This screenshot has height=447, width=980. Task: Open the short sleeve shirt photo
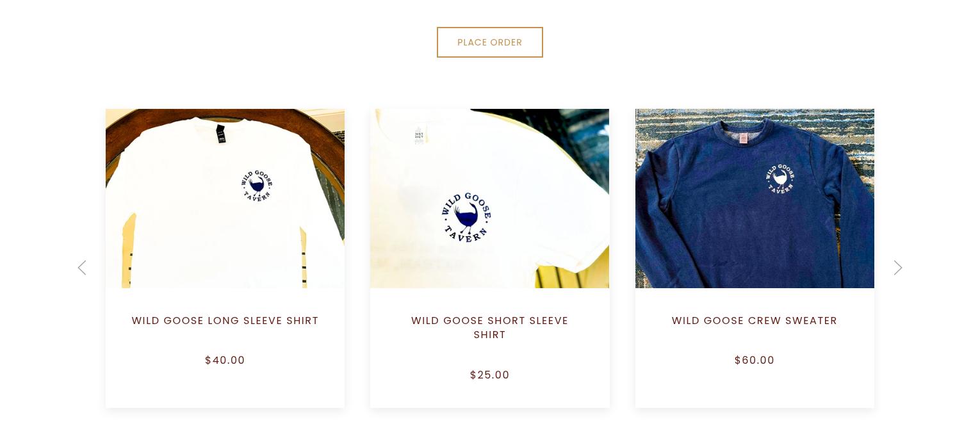489,199
